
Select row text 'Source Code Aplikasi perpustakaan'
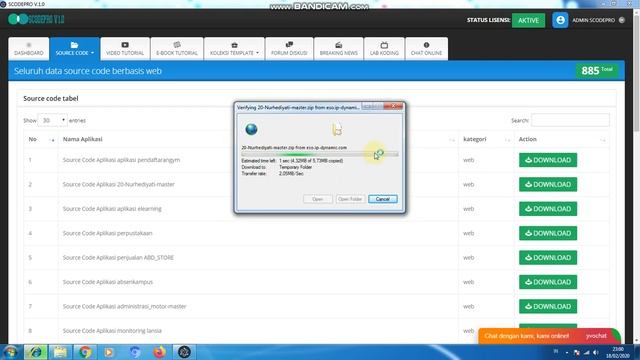[x=107, y=233]
